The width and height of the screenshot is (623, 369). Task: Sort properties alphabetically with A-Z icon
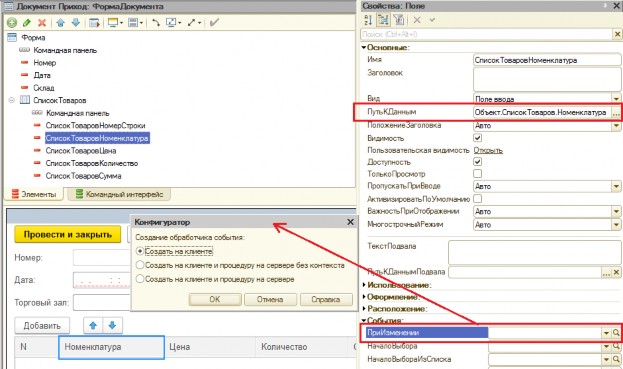[x=368, y=19]
